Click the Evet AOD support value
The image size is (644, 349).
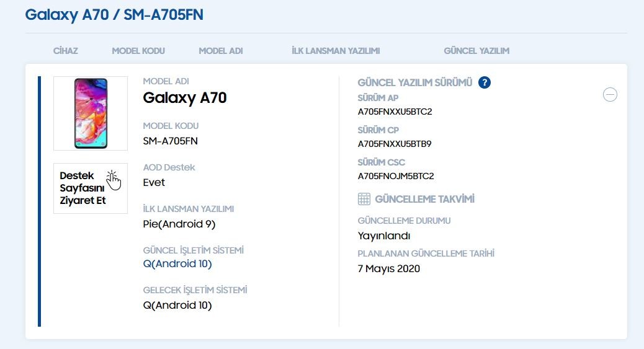click(154, 182)
